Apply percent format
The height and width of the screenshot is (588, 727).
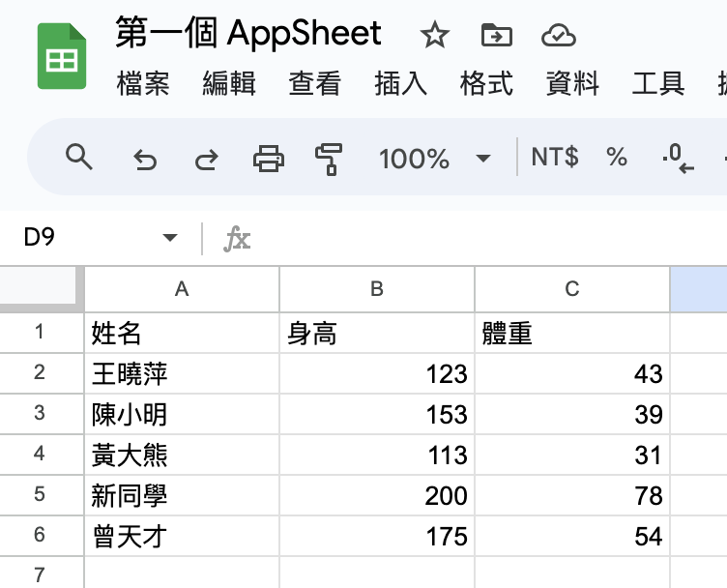(x=617, y=157)
